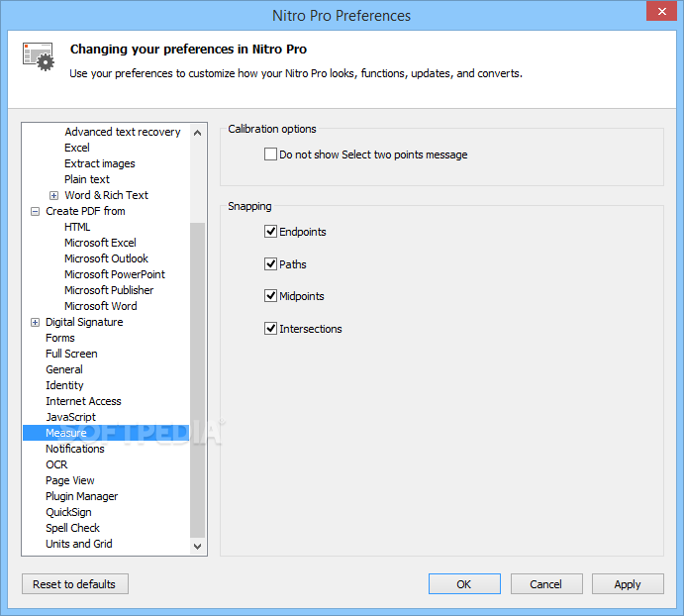The image size is (684, 616).
Task: Open HTML creation settings
Action: 77,227
